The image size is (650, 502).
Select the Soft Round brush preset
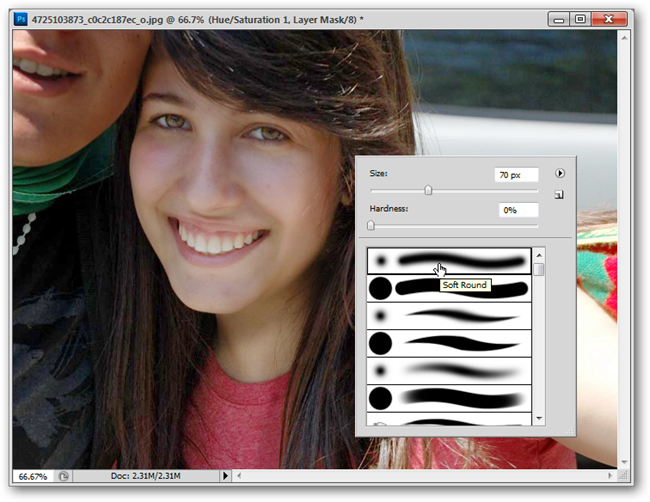pos(448,261)
